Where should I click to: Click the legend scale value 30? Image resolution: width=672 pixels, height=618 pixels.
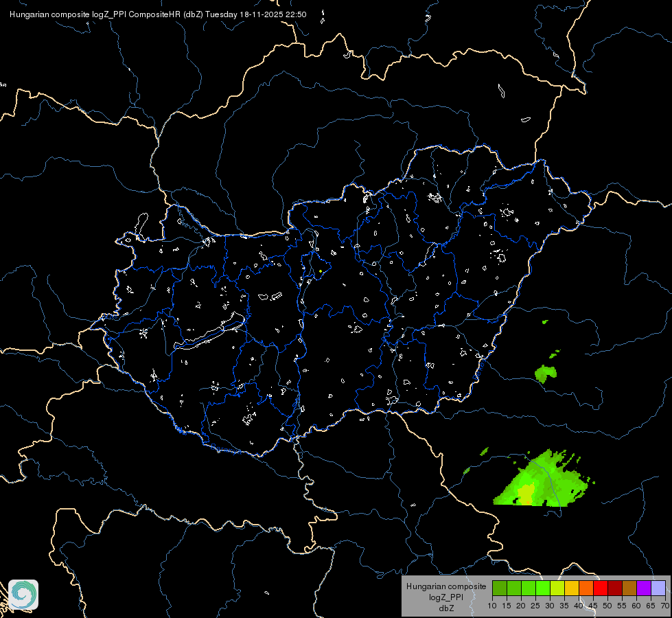pyautogui.click(x=550, y=606)
